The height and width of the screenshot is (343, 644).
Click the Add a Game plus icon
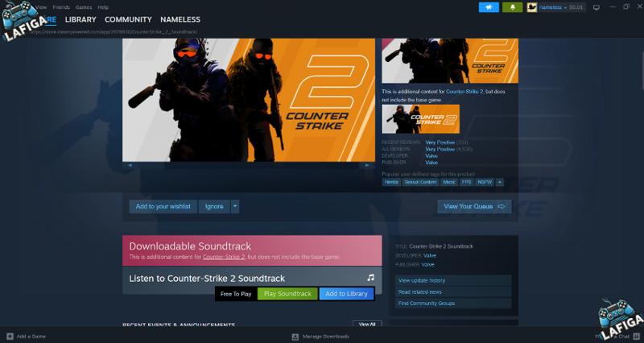tap(10, 337)
